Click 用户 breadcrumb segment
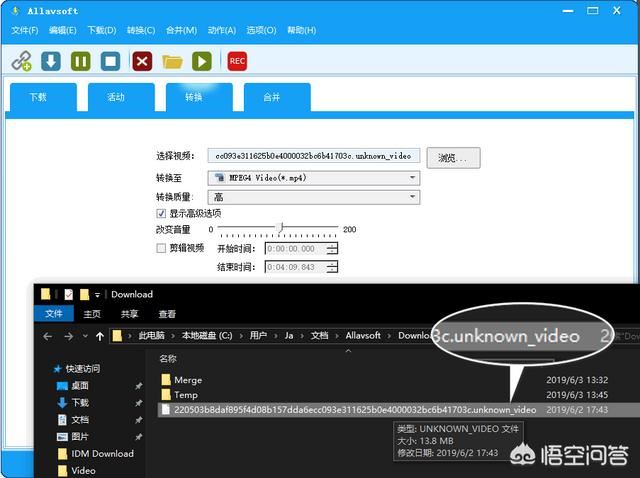Viewport: 640px width, 478px height. pos(258,336)
